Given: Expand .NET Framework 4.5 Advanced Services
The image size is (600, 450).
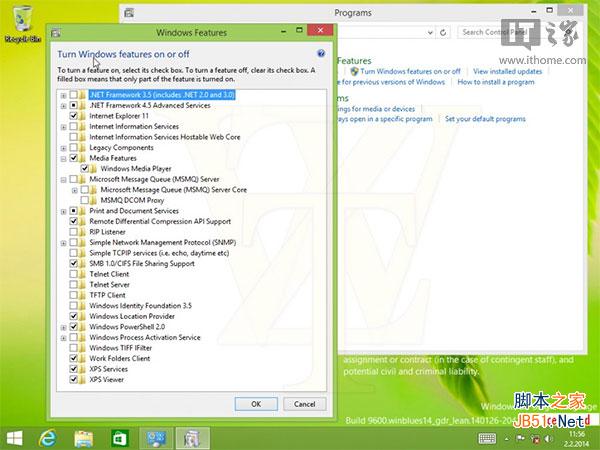Looking at the screenshot, I should tap(64, 106).
